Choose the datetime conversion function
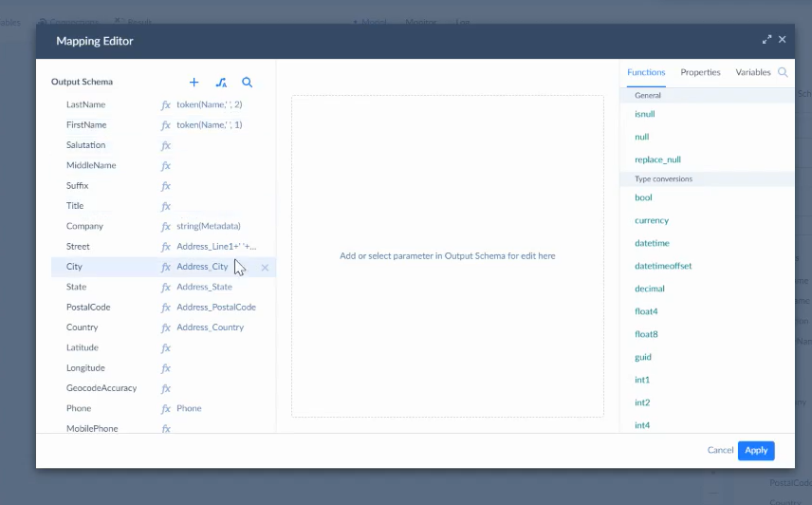 tap(652, 243)
